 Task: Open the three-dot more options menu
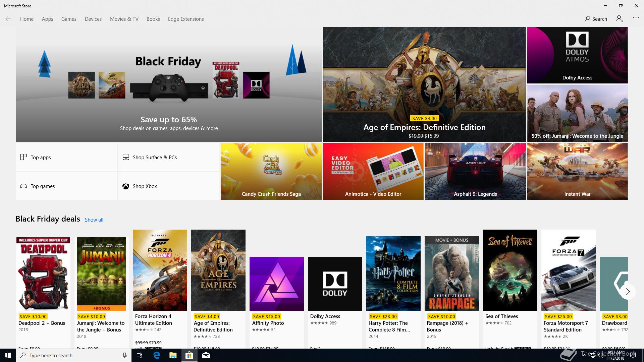click(636, 18)
